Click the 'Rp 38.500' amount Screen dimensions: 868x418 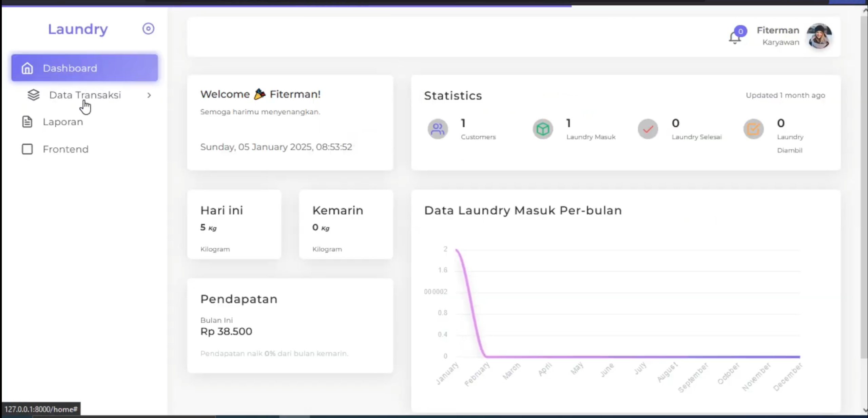click(x=226, y=331)
